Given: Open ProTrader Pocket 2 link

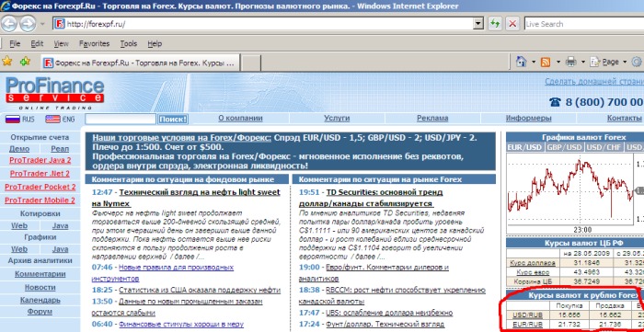Looking at the screenshot, I should pyautogui.click(x=40, y=187).
